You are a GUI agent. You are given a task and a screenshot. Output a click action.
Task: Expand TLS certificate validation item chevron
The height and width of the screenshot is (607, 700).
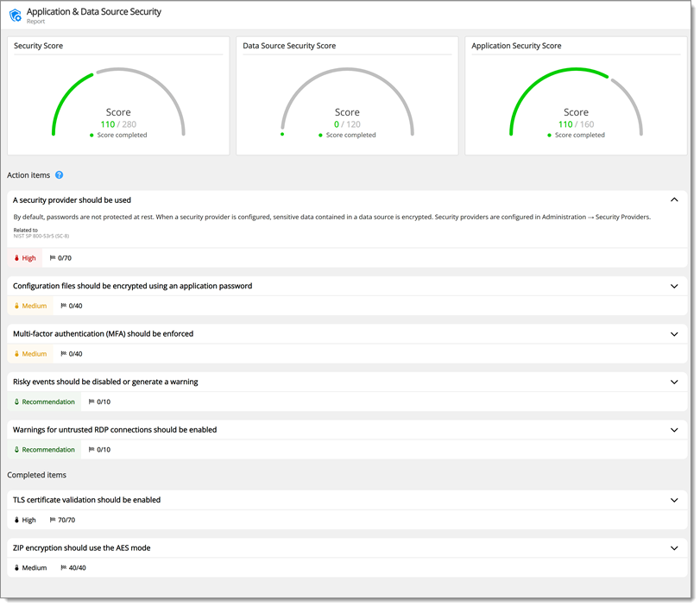[674, 500]
